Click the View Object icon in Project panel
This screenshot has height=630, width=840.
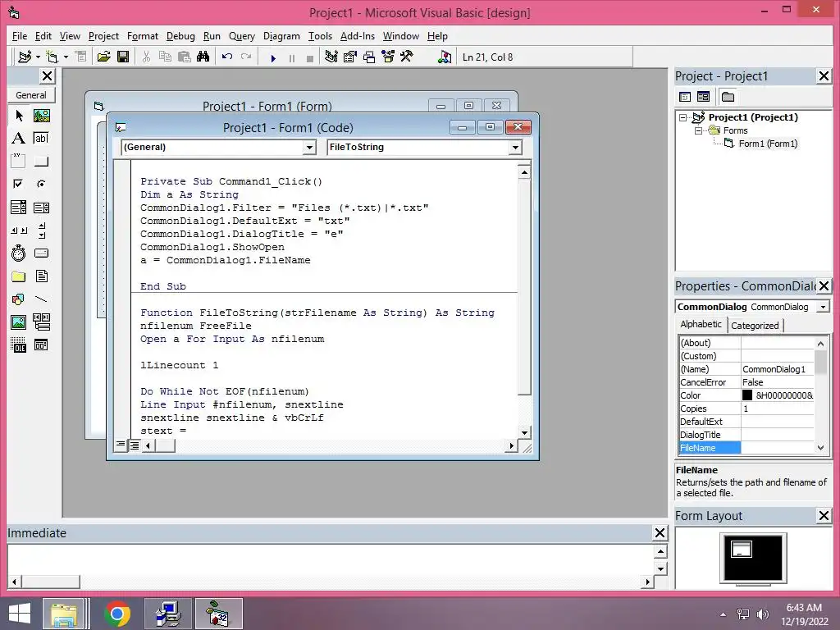point(703,97)
